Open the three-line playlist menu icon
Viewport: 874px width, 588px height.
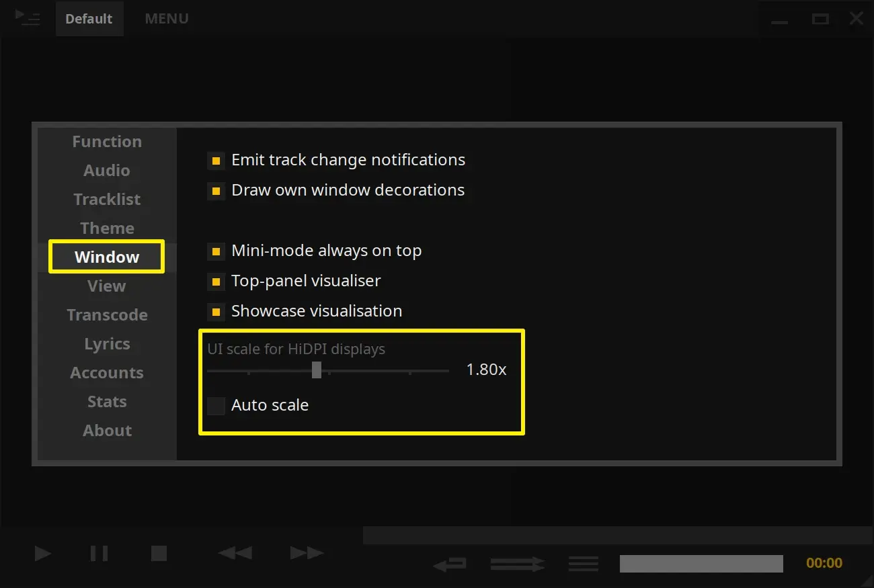pos(584,564)
